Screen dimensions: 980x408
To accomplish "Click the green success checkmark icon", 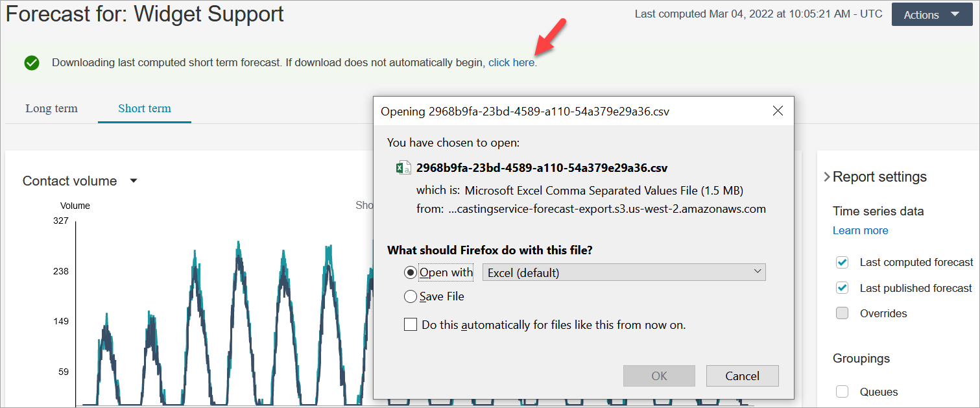I will (x=31, y=63).
